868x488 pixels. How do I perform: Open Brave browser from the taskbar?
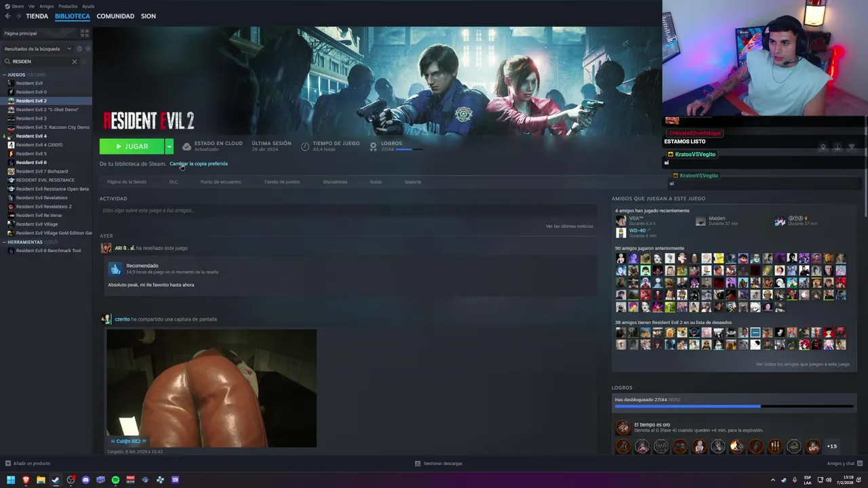click(x=26, y=480)
